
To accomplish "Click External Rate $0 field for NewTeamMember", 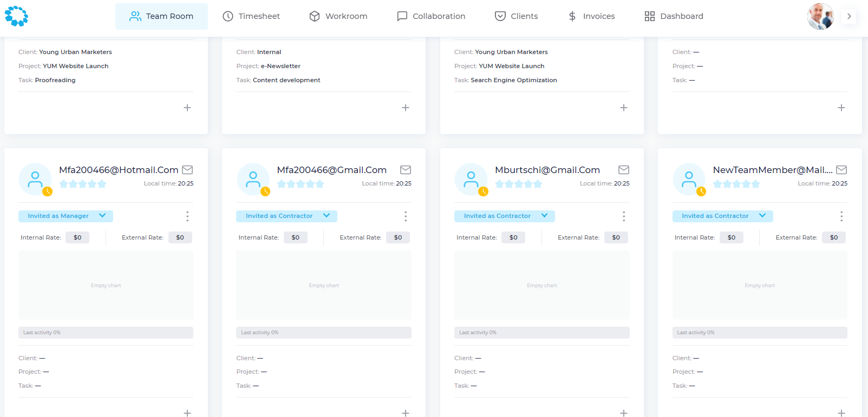I will tap(834, 237).
